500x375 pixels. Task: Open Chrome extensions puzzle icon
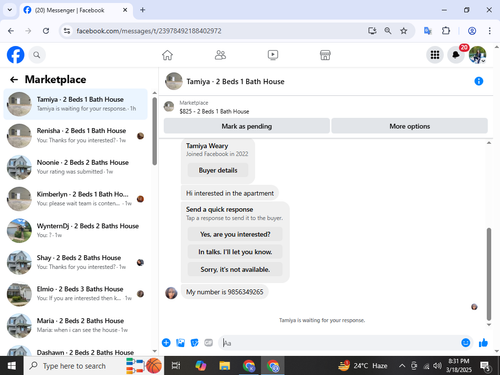click(446, 31)
